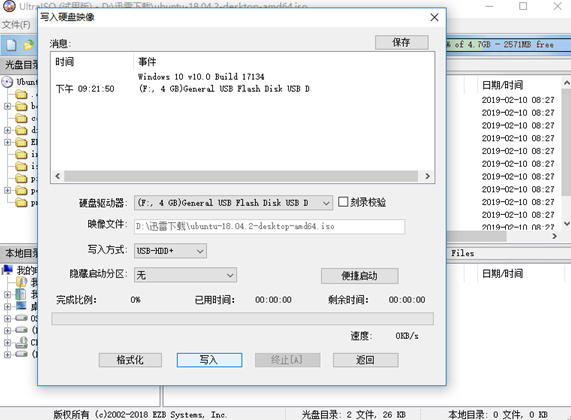
Task: Select the desktop icon in local tree
Action: [21, 306]
